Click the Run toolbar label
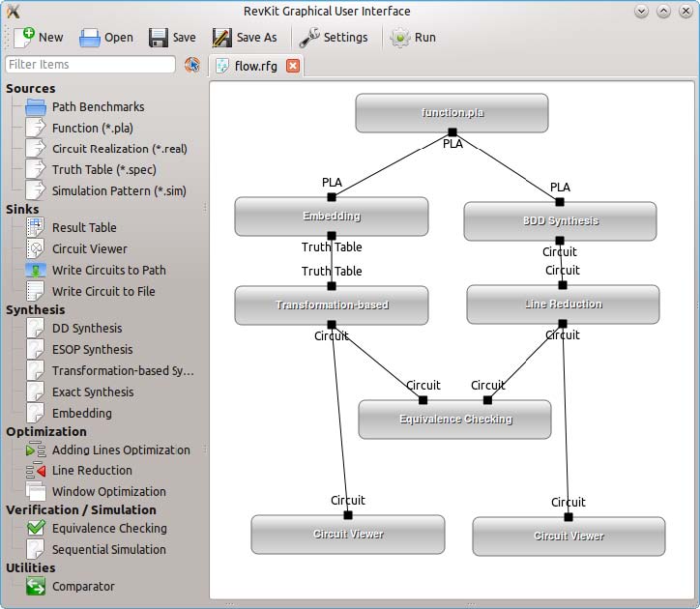Image resolution: width=700 pixels, height=609 pixels. tap(425, 38)
